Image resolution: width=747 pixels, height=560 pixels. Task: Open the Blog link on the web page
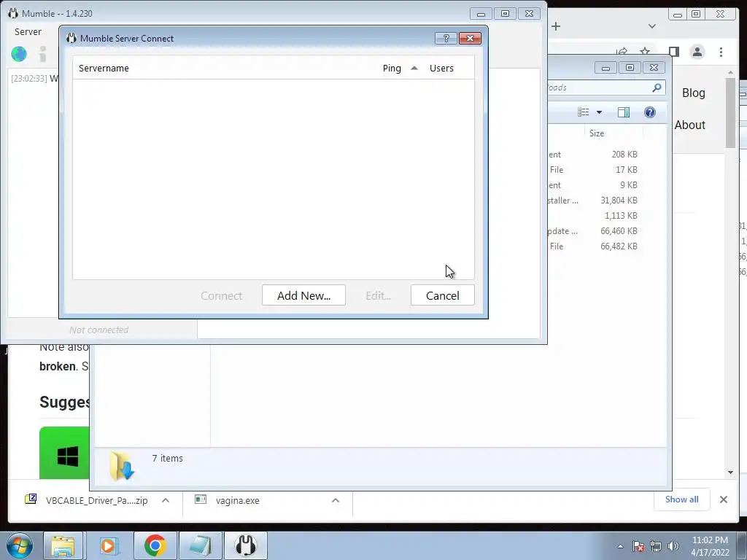[693, 93]
